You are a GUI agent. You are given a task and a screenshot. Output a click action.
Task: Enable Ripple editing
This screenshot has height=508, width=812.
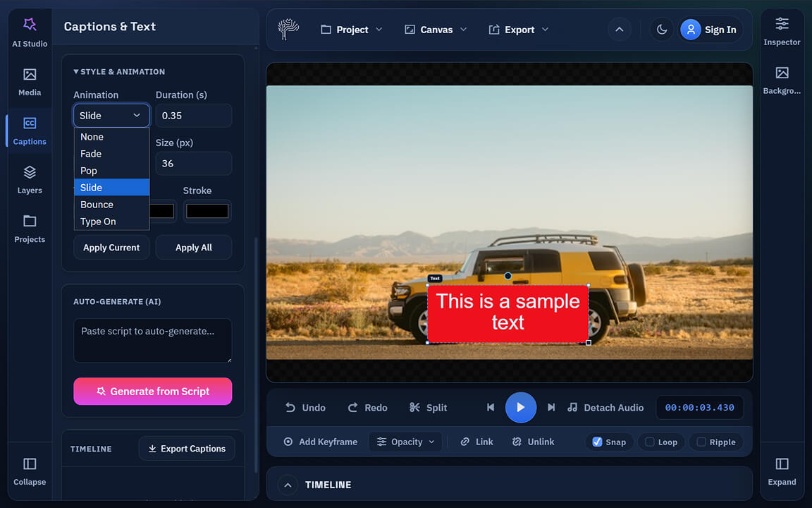pyautogui.click(x=715, y=442)
